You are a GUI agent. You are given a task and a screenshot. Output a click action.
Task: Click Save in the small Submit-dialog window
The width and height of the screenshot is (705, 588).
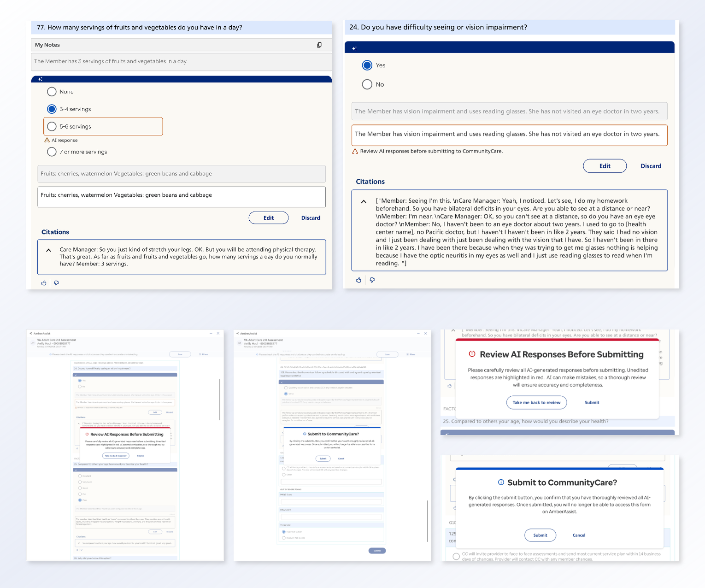coord(388,354)
